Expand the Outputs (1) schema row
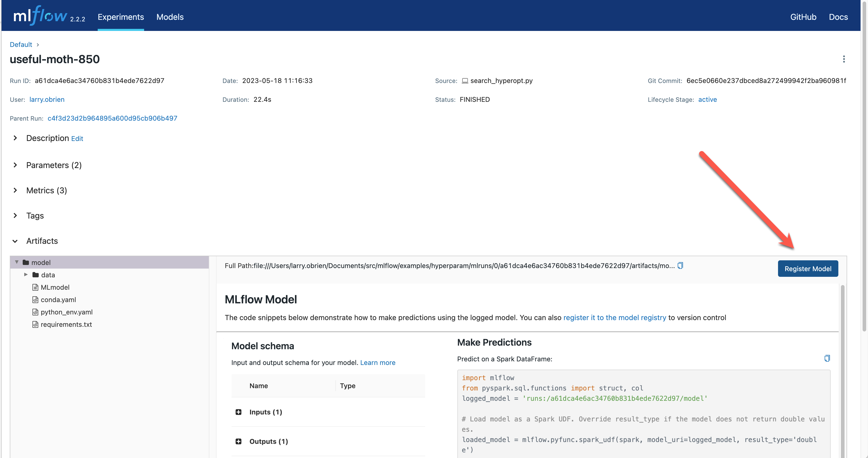 [x=238, y=442]
